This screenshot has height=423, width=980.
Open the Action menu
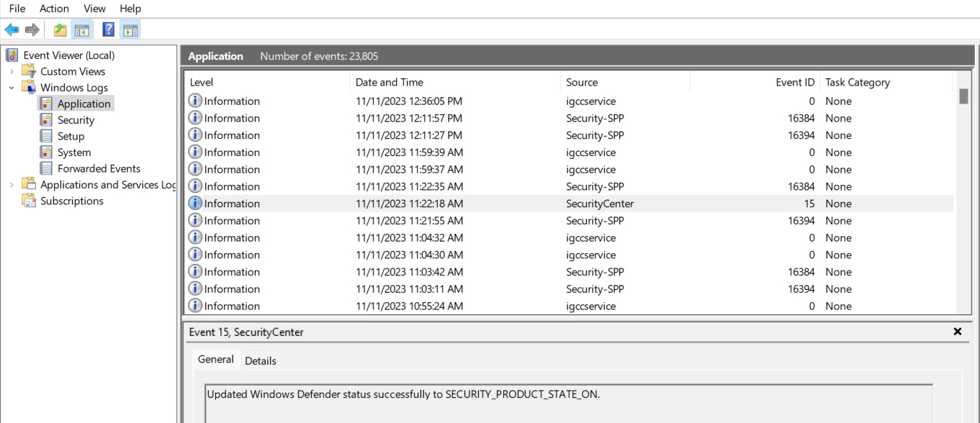[x=54, y=9]
